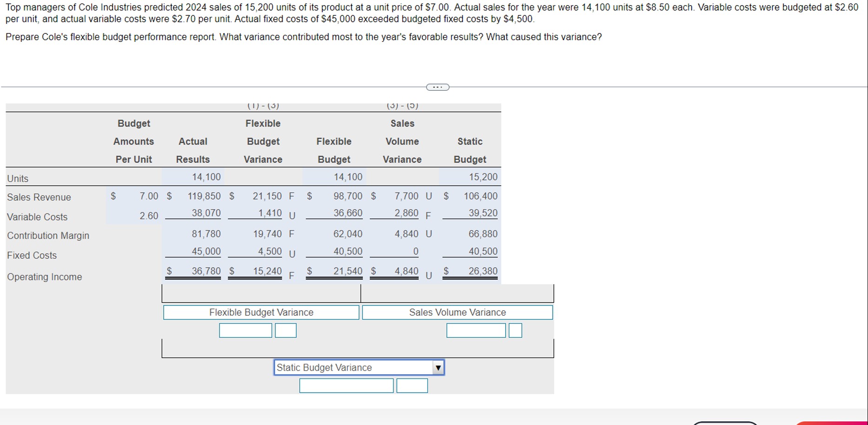Click the 4,500 fixed costs variance in the table
Viewport: 868px width, 425px height.
(270, 252)
